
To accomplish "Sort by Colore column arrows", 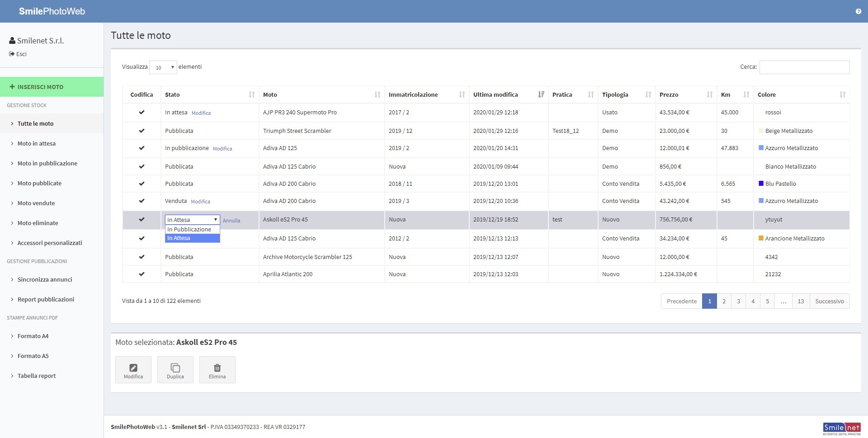I will pos(842,94).
